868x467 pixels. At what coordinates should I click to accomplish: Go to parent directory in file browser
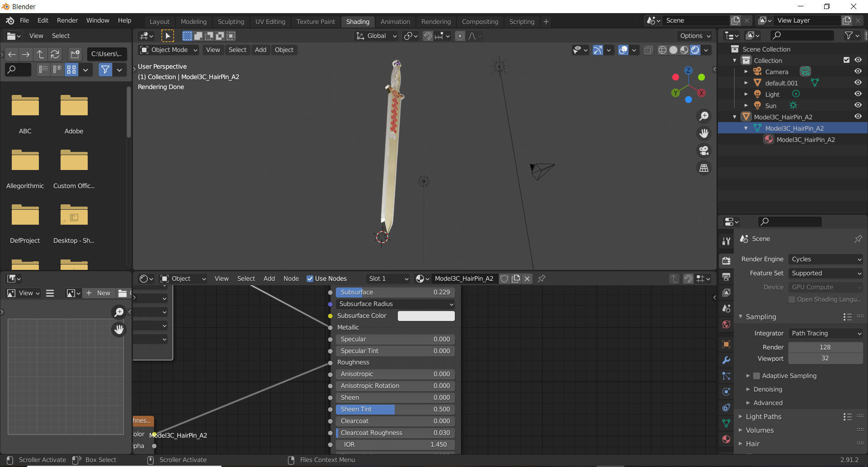[40, 54]
